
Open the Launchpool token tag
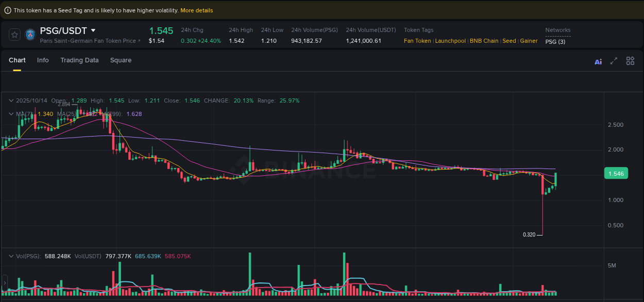(x=450, y=41)
